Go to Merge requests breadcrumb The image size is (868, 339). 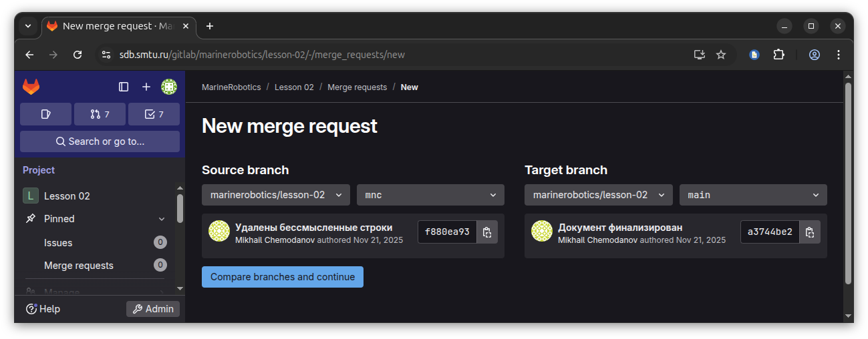(357, 87)
